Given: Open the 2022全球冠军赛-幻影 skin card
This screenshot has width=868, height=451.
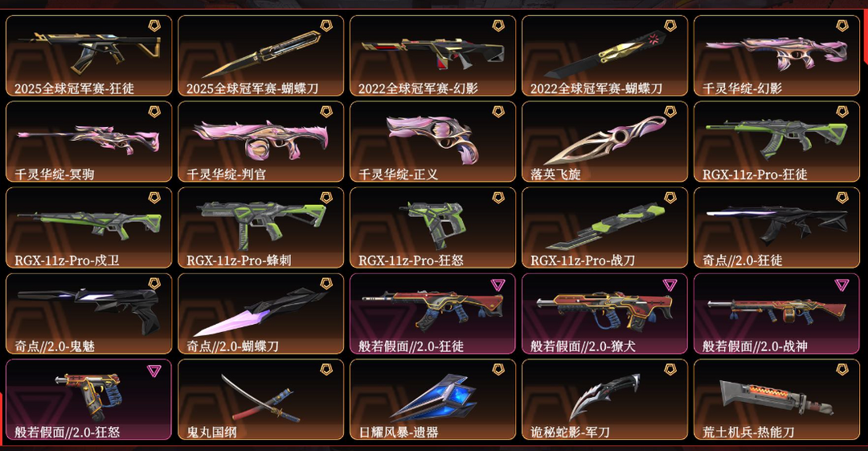Looking at the screenshot, I should coord(433,55).
